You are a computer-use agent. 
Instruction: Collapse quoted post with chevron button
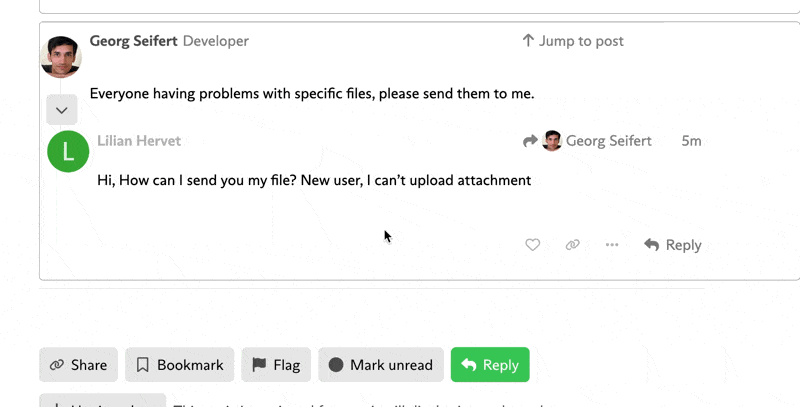pyautogui.click(x=62, y=110)
